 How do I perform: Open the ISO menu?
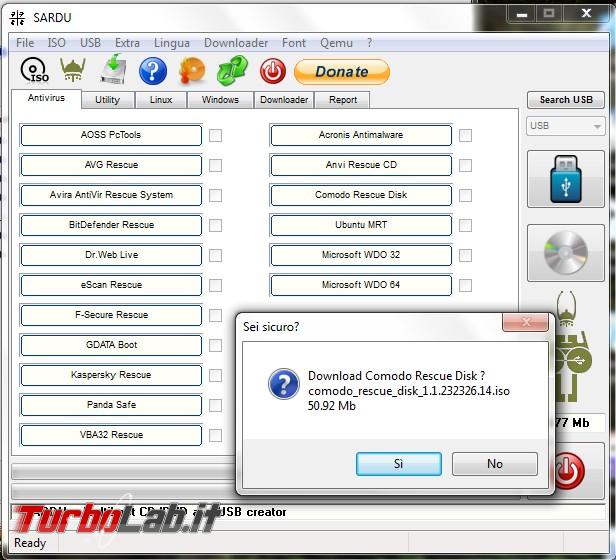(57, 42)
